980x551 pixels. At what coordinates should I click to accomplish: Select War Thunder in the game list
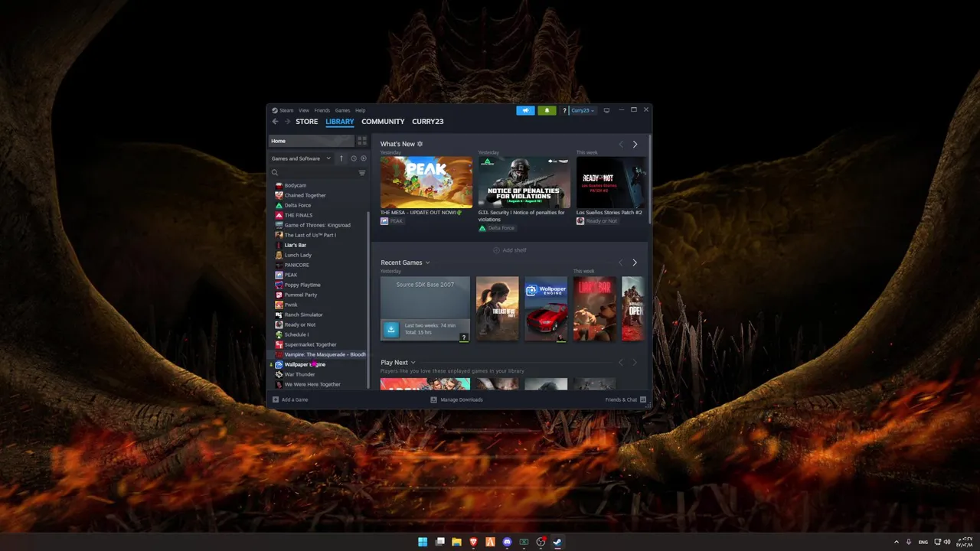click(x=300, y=374)
